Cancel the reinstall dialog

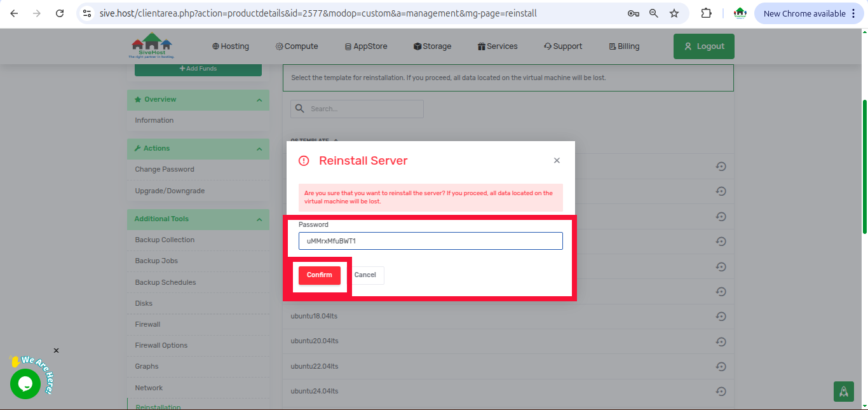[x=365, y=275]
